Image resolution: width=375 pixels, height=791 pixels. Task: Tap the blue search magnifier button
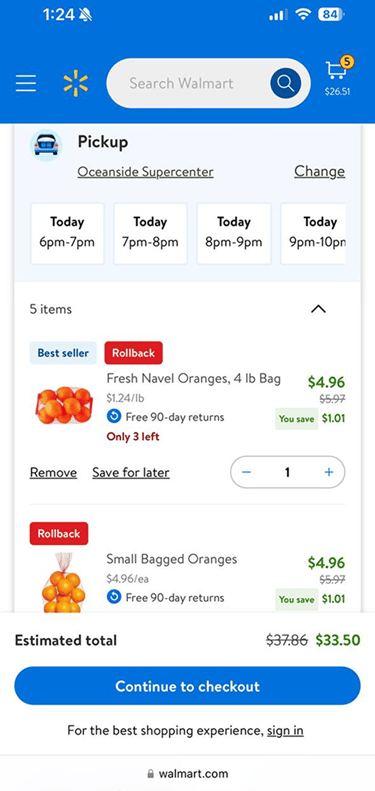[x=285, y=83]
